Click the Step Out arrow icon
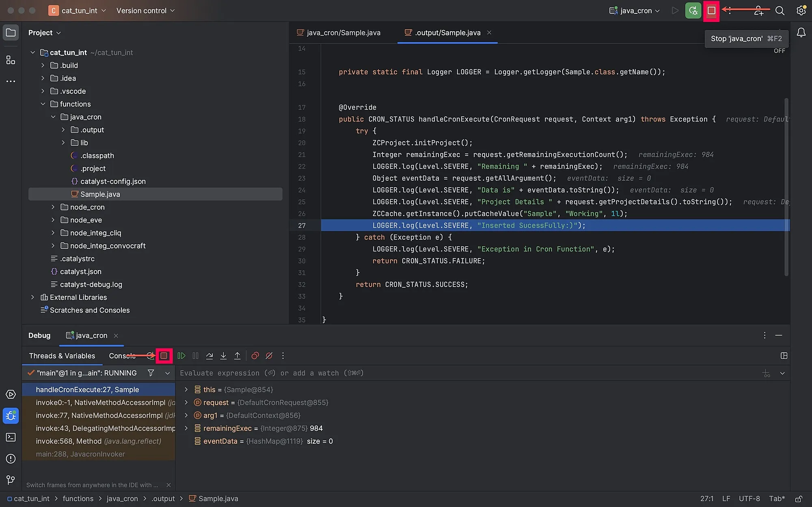This screenshot has width=812, height=507. [x=238, y=356]
